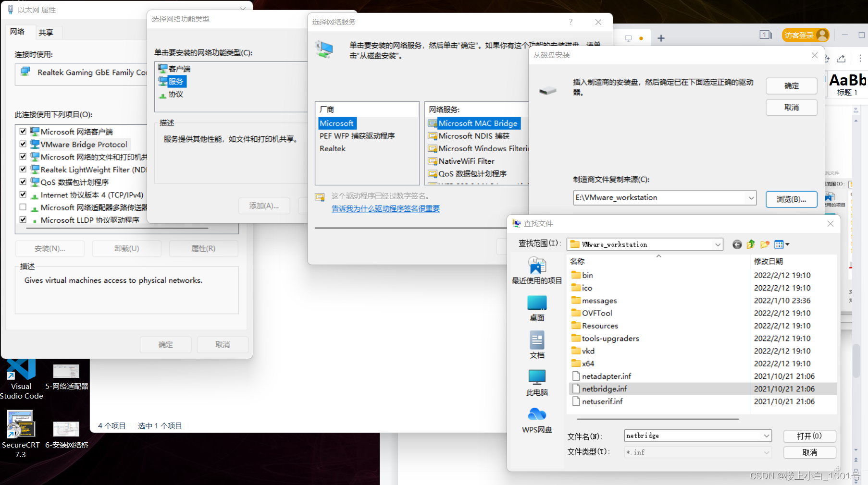Expand the manufacturer file source path dropdown
Image resolution: width=868 pixels, height=485 pixels.
click(x=751, y=198)
